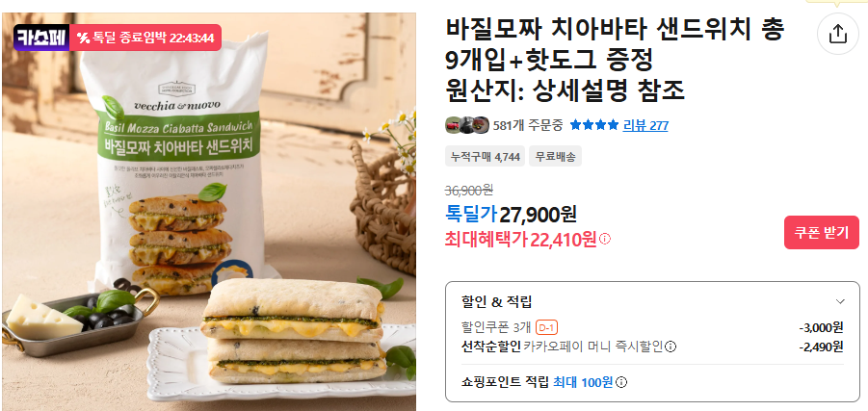This screenshot has width=868, height=411.
Task: Open the 리뷰 277 reviews link
Action: [x=645, y=125]
